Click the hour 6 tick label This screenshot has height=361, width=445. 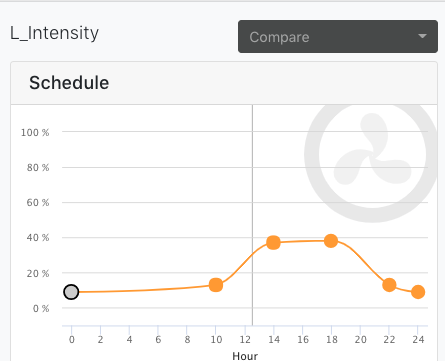[x=158, y=340]
